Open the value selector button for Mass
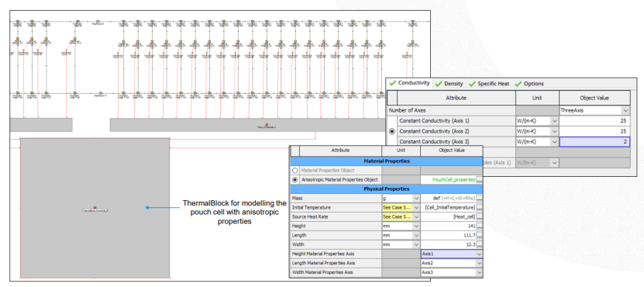This screenshot has width=644, height=287. 479,199
